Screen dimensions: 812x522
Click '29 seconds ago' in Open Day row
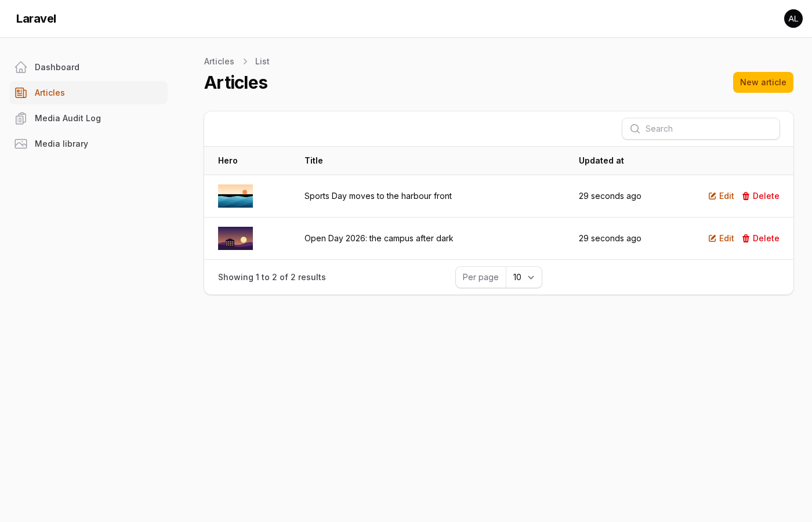click(610, 238)
